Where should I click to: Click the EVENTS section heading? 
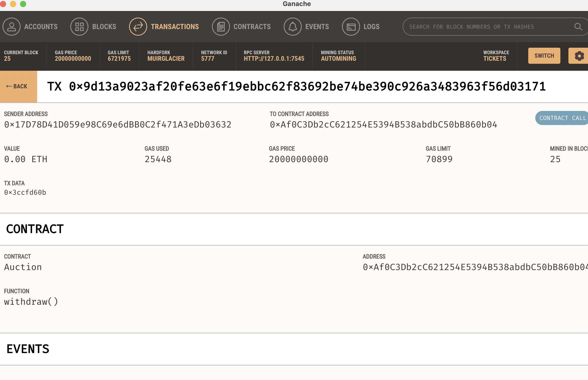pos(28,349)
